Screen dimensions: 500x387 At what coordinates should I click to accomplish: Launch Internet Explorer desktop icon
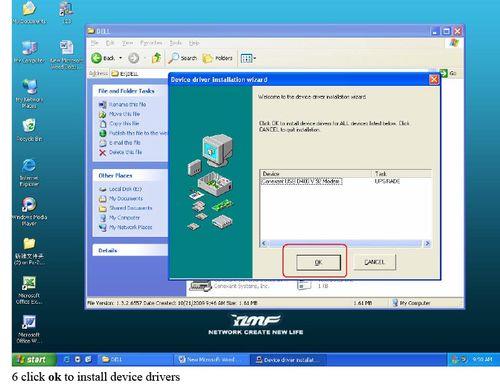[29, 172]
